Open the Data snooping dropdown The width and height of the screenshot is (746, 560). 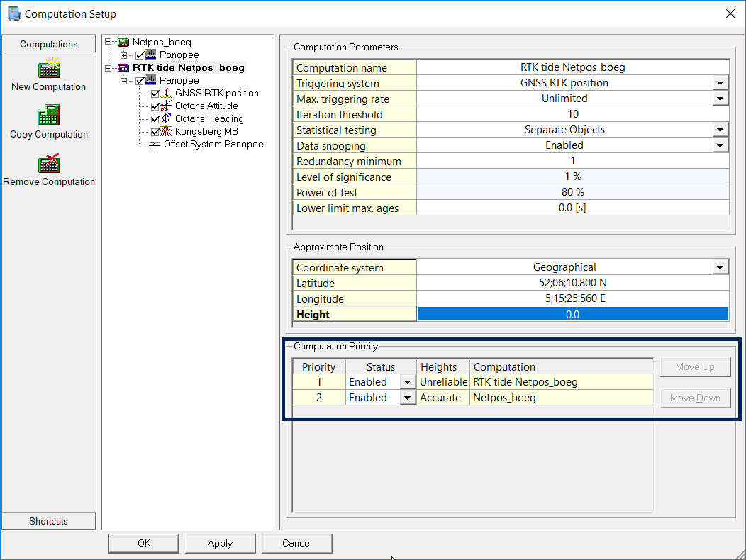tap(720, 145)
